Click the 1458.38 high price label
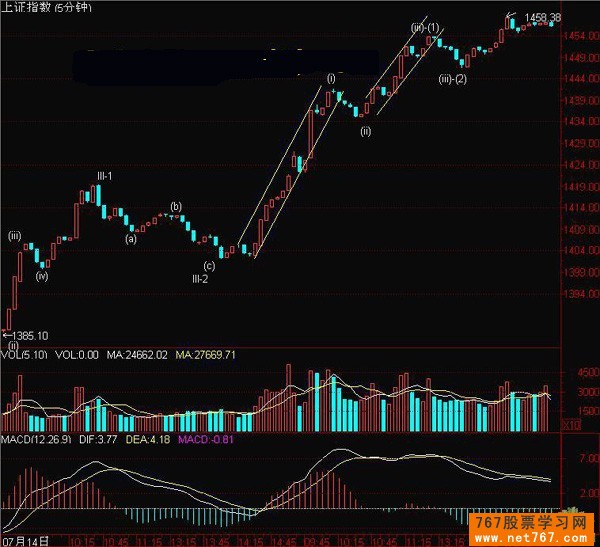 click(x=543, y=18)
